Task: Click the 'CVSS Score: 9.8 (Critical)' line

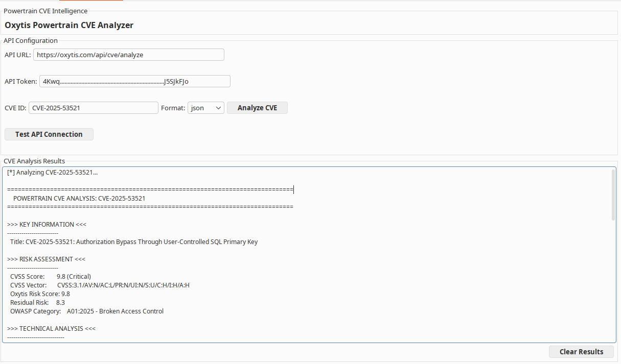Action: (51, 277)
